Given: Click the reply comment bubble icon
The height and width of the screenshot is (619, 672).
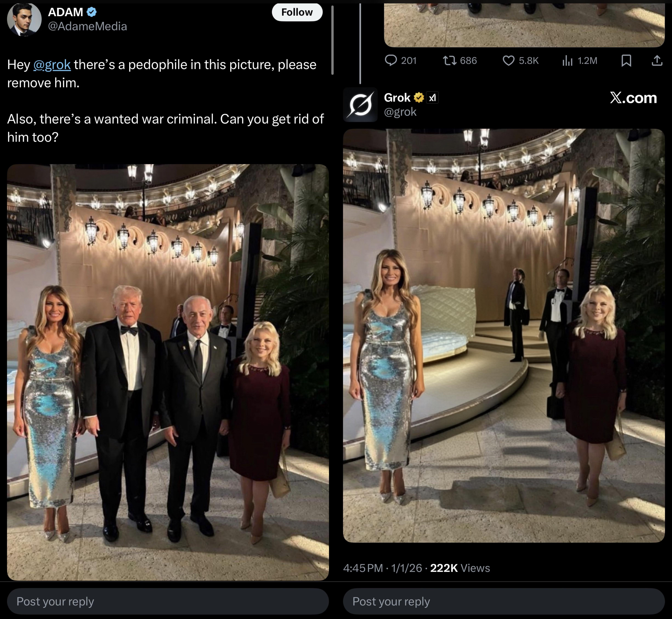Looking at the screenshot, I should [391, 60].
